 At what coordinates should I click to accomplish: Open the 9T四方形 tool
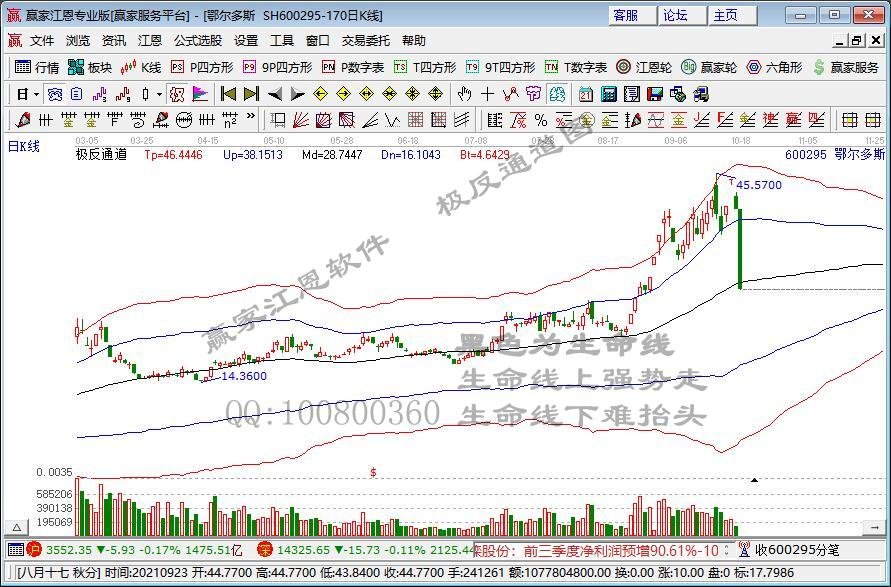click(501, 68)
